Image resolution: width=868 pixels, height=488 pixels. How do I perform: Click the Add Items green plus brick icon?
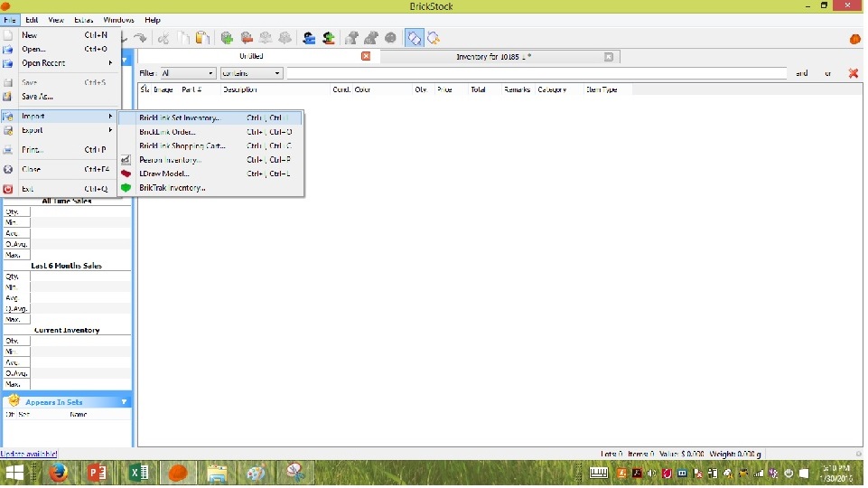[227, 38]
